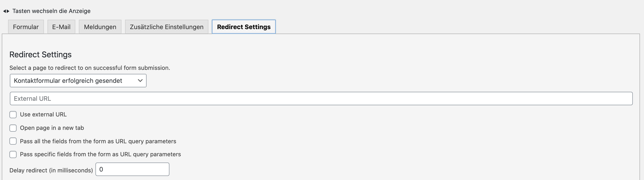The image size is (644, 180).
Task: Focus the External URL text field
Action: click(321, 99)
